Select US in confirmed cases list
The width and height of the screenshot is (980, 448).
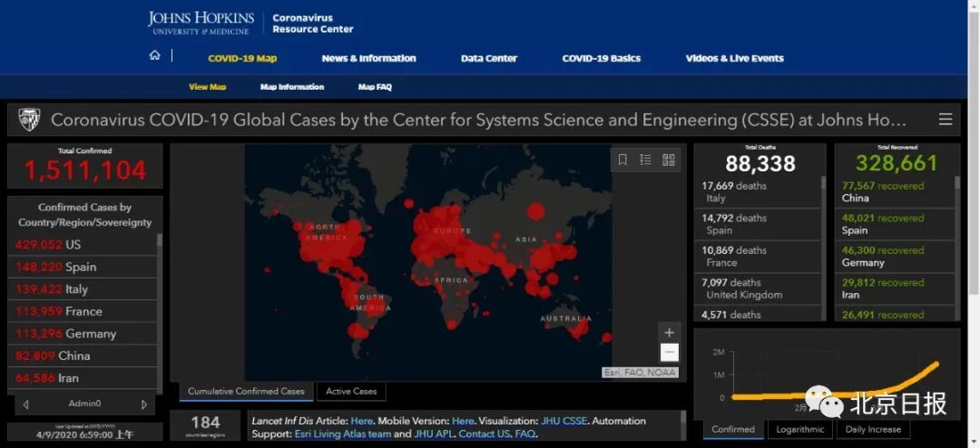(x=83, y=244)
